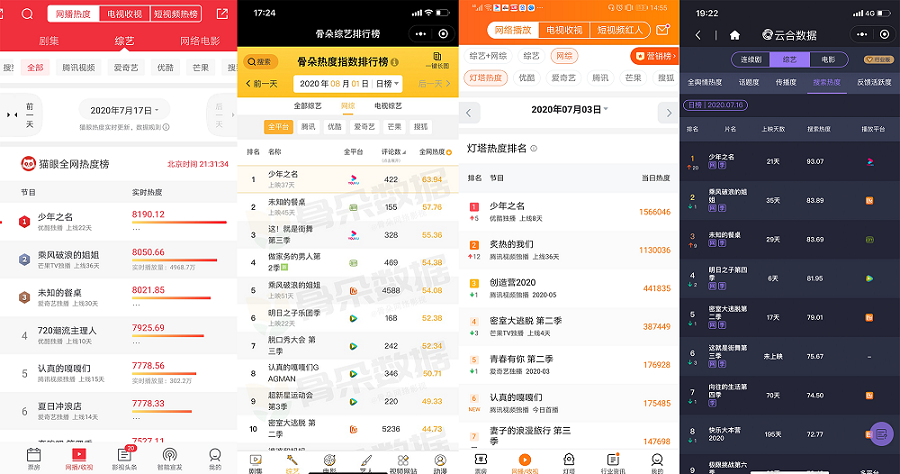The width and height of the screenshot is (900, 474).
Task: Tap the mail envelope icon in the Dengta header
Action: pyautogui.click(x=663, y=29)
